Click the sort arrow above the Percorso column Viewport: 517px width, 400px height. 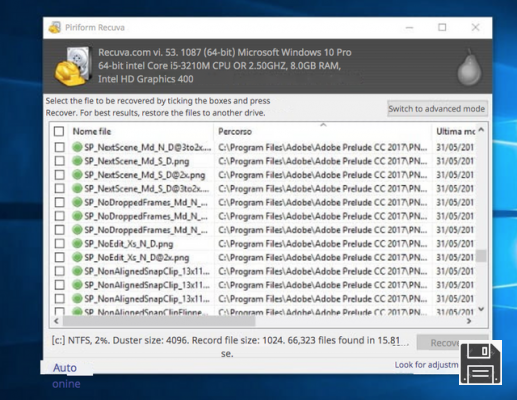coord(323,125)
